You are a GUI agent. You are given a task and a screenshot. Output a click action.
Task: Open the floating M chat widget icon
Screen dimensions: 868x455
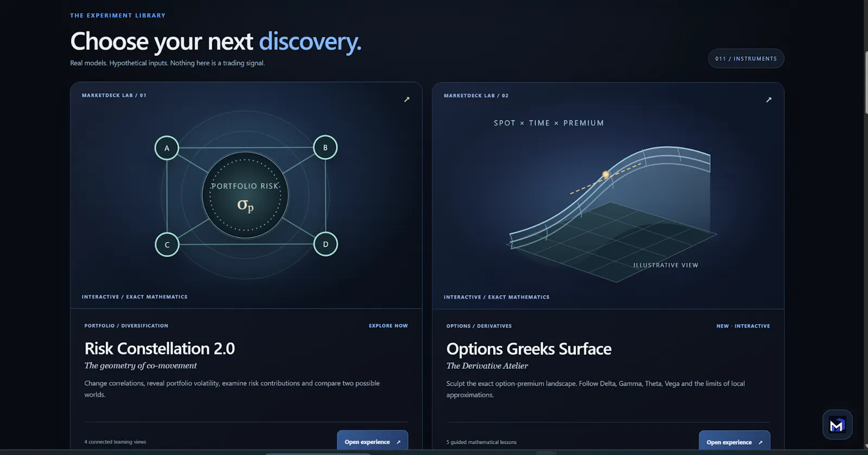point(837,425)
